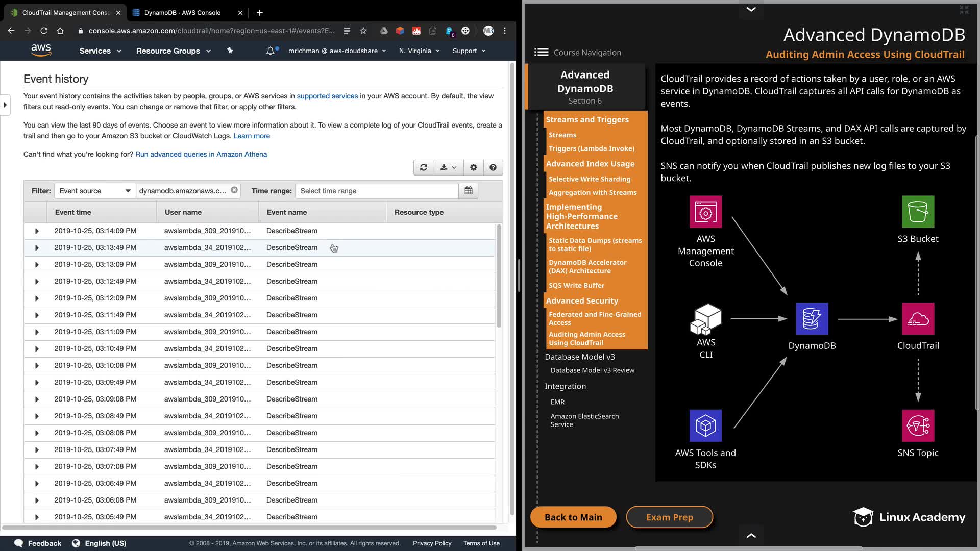The height and width of the screenshot is (551, 980).
Task: Open the Course Navigation hamburger menu
Action: [x=541, y=52]
